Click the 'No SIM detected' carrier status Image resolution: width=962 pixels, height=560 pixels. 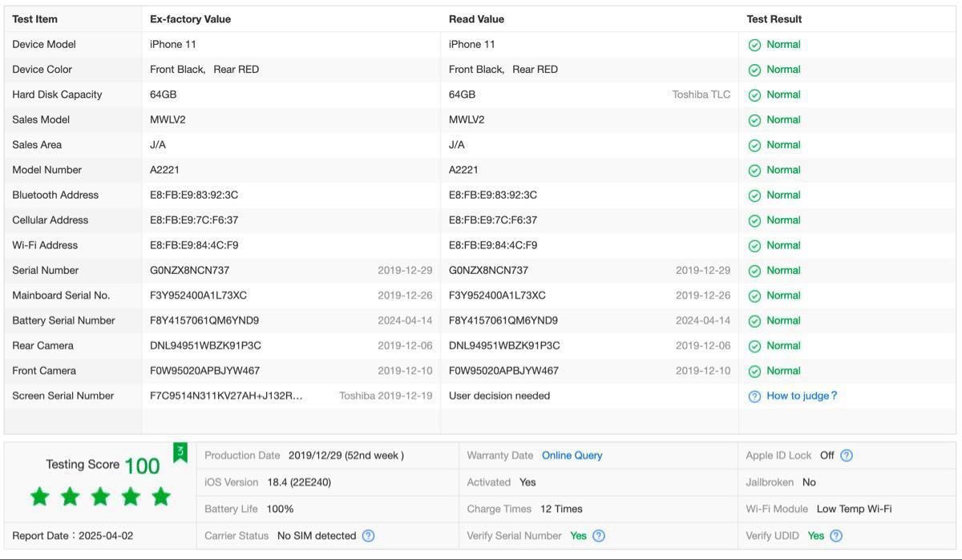317,536
